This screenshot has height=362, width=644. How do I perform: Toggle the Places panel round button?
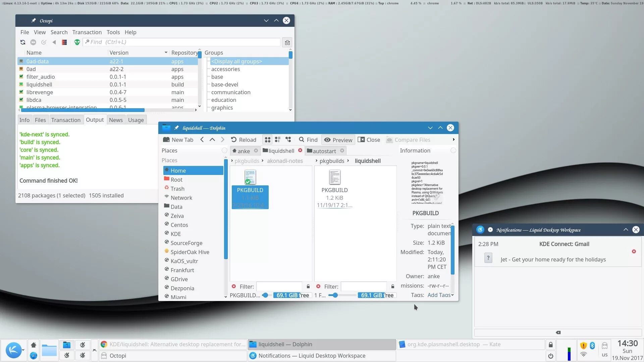pyautogui.click(x=224, y=150)
